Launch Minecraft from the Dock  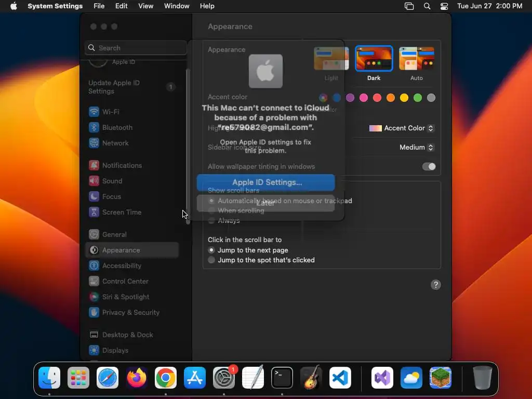click(441, 378)
